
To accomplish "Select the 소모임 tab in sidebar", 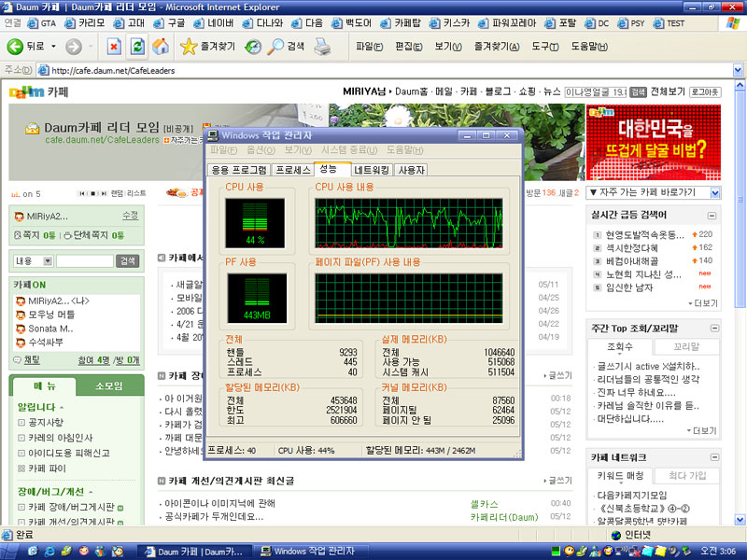I will tap(109, 385).
